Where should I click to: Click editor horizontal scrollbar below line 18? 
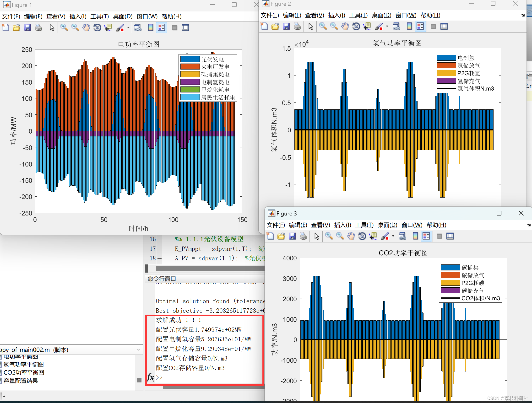210,268
